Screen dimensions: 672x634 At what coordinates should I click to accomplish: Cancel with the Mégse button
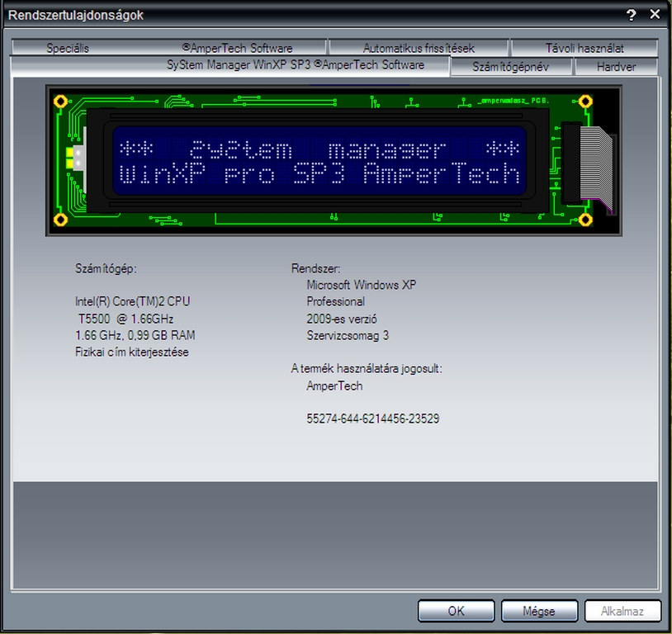[x=539, y=610]
